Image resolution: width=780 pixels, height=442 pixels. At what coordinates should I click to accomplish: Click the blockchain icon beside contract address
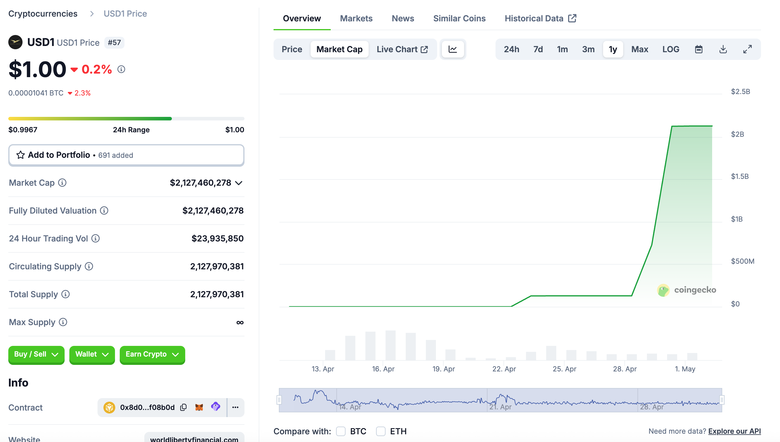[109, 408]
